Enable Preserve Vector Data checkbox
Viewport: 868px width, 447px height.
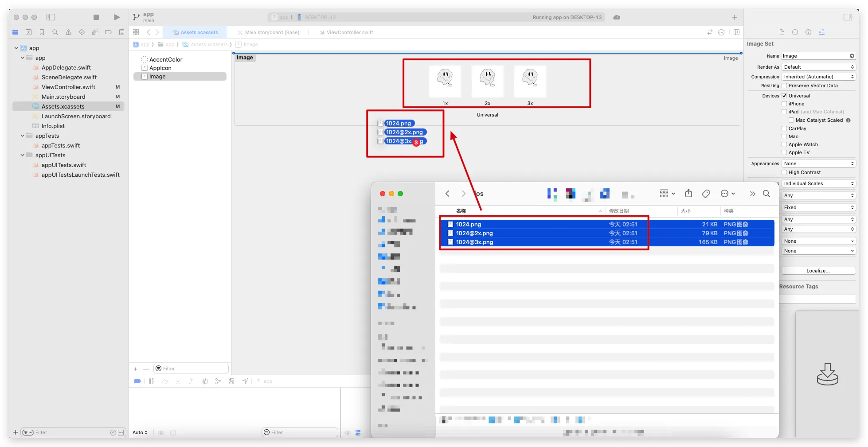pyautogui.click(x=784, y=86)
